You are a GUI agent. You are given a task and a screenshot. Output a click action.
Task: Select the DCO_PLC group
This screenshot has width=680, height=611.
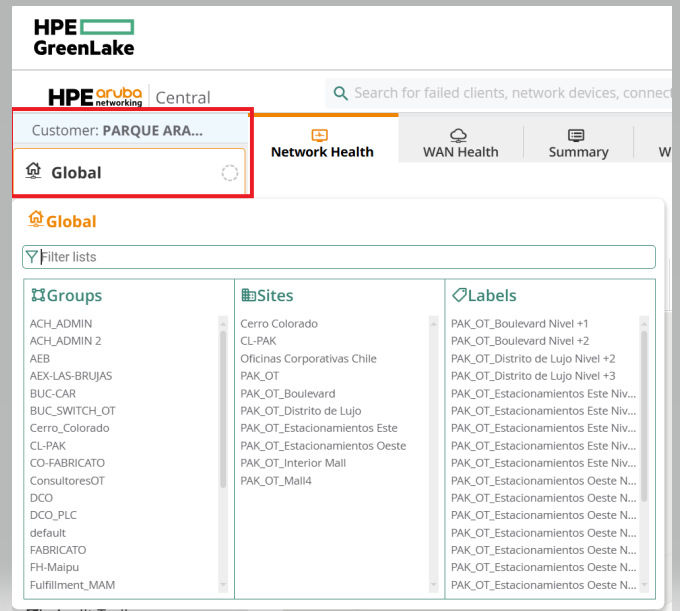(53, 515)
